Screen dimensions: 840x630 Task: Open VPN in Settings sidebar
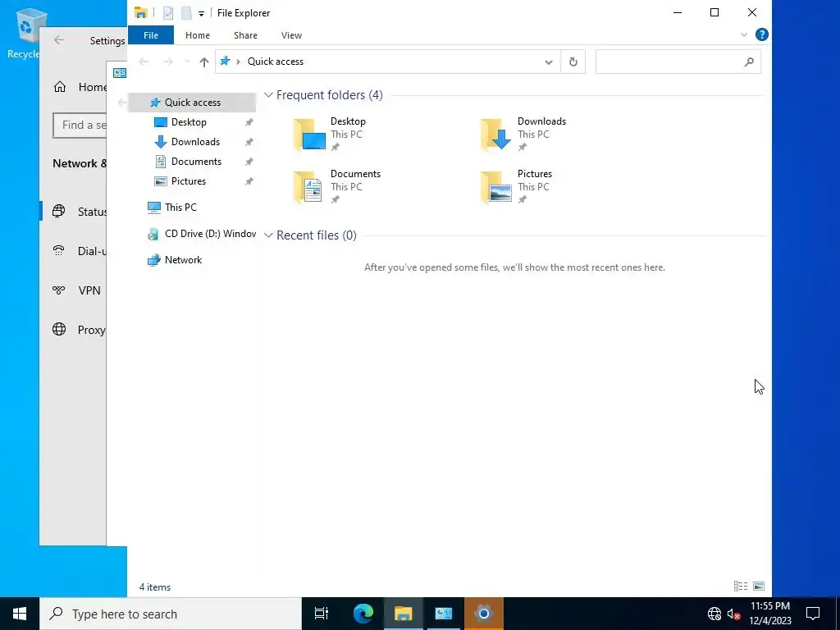coord(78,290)
